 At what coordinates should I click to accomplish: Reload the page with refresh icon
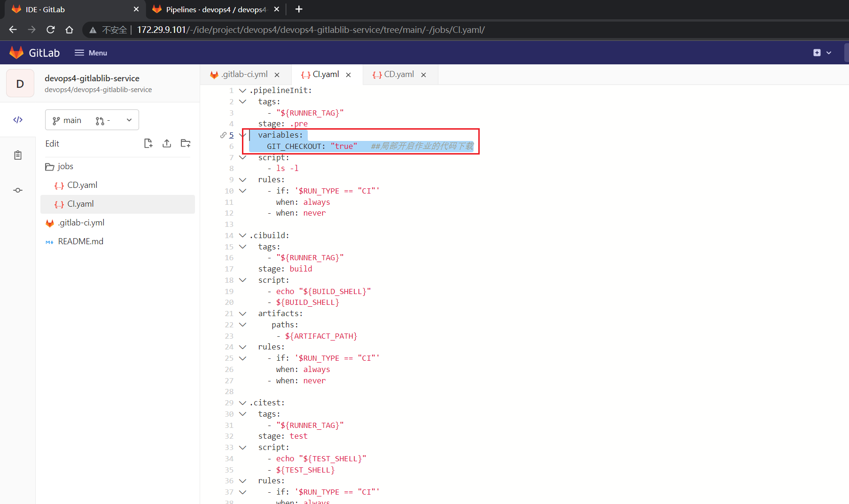51,30
